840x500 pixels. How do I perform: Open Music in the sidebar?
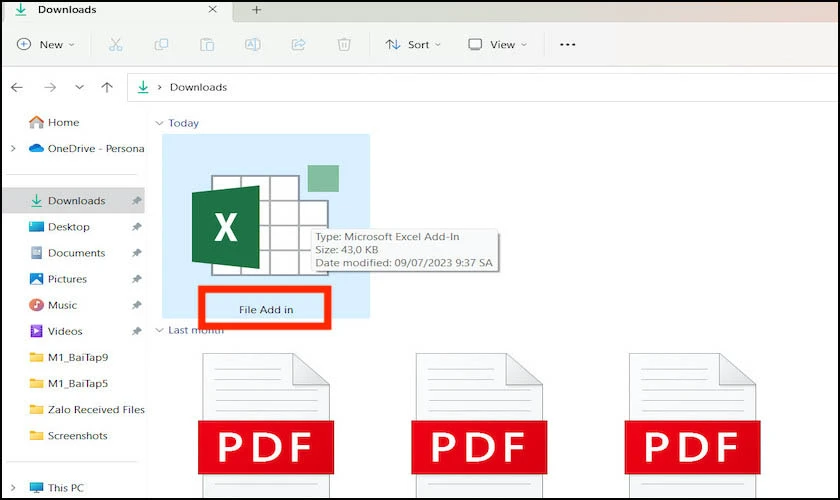(53, 305)
